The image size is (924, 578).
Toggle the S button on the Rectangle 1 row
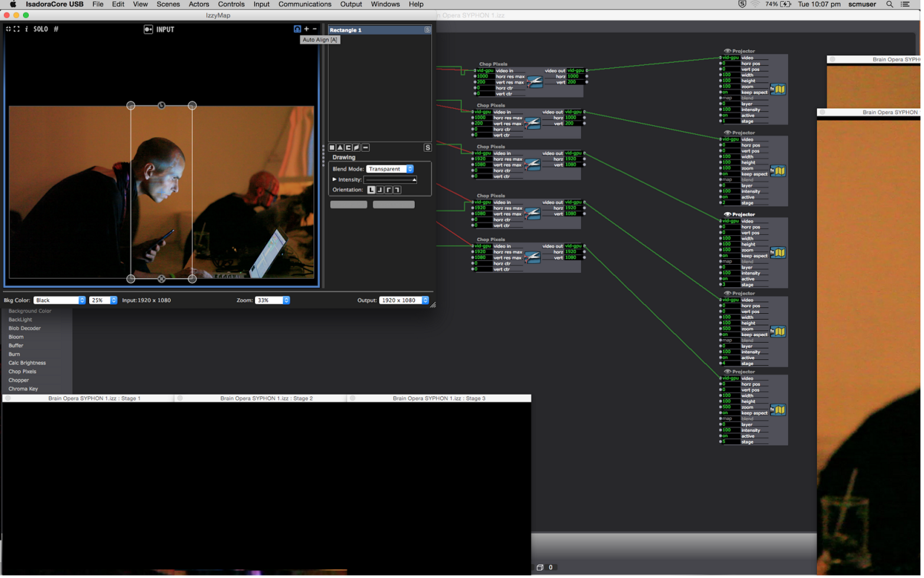click(x=427, y=29)
